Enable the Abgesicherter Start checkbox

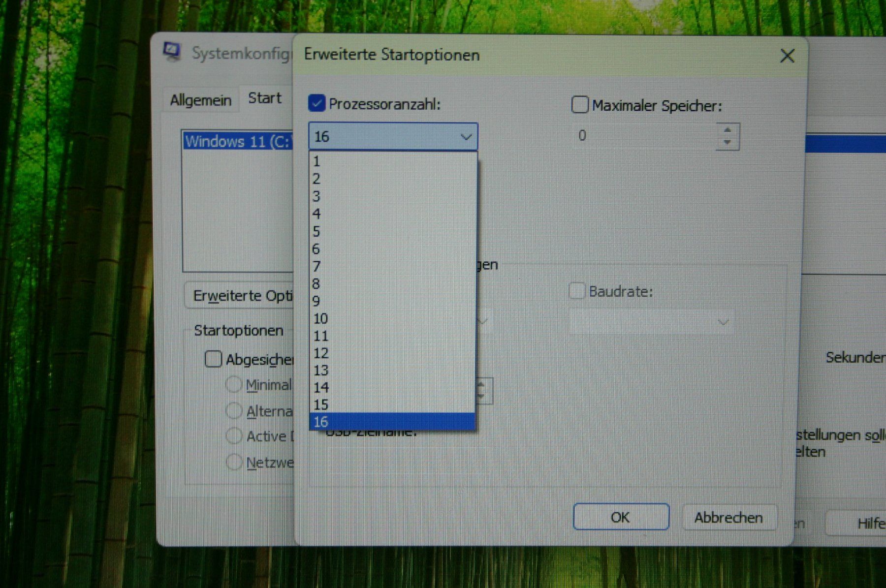pos(213,359)
